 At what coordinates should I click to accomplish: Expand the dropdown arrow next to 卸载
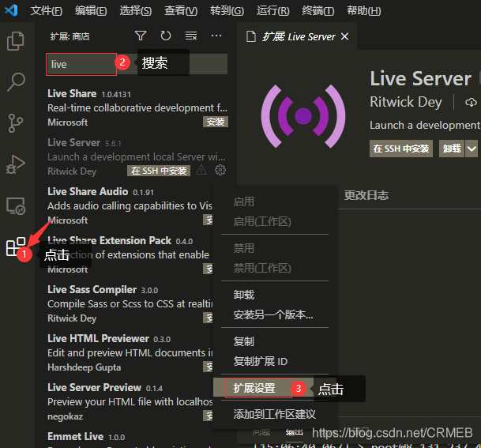(472, 149)
